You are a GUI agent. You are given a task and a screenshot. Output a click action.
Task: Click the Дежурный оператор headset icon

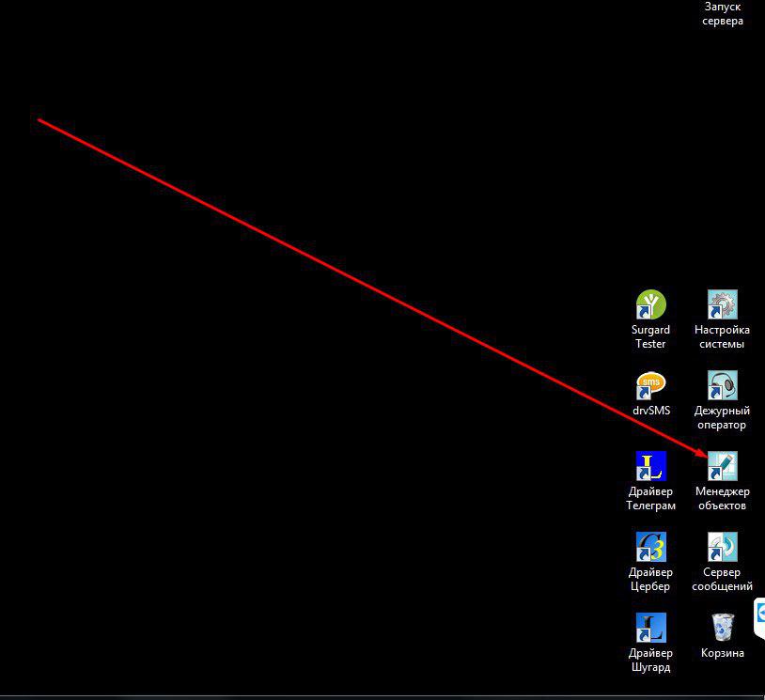point(723,385)
